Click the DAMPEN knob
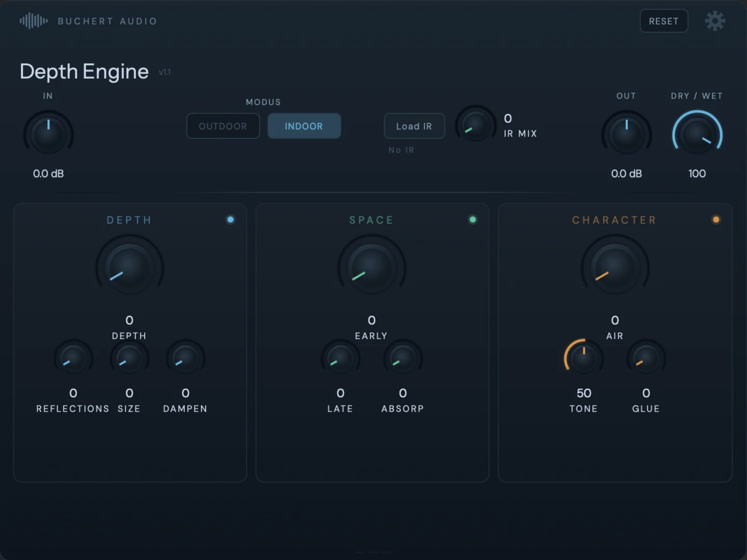Image resolution: width=747 pixels, height=560 pixels. point(186,358)
